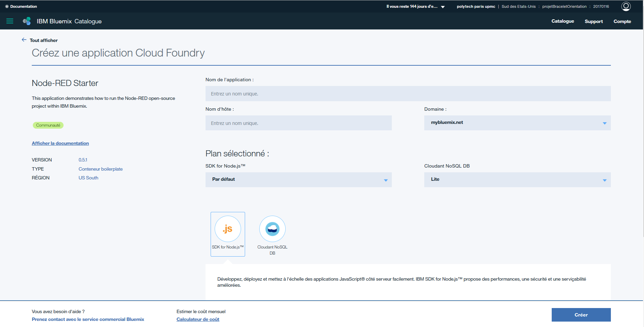Focus the Nom de l'application input field
The image size is (644, 327).
coord(408,94)
